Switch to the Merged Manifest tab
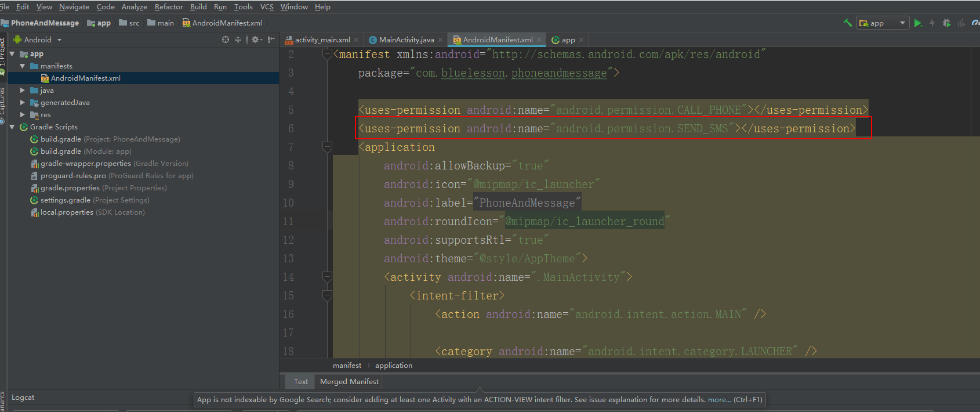Screen dimensions: 980x412 click(x=349, y=382)
